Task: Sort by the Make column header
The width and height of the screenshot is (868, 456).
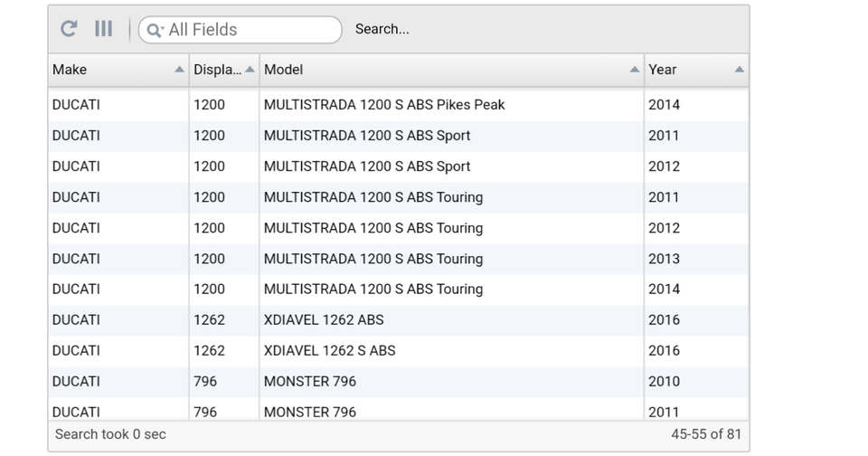Action: coord(108,70)
